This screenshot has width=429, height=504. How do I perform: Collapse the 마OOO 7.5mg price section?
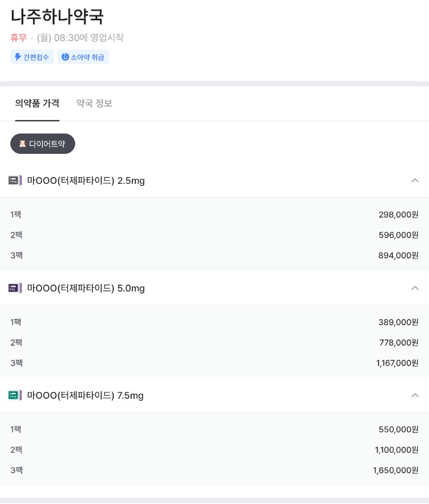tap(415, 395)
